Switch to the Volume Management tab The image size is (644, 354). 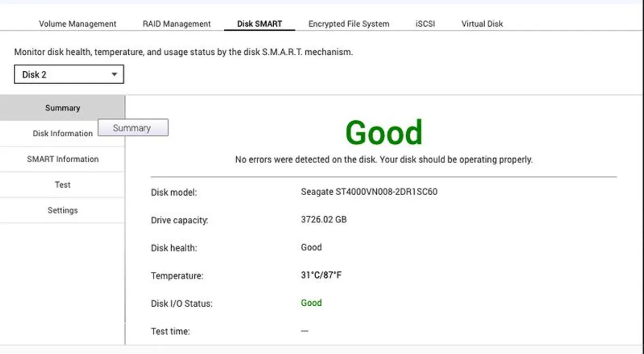tap(77, 24)
